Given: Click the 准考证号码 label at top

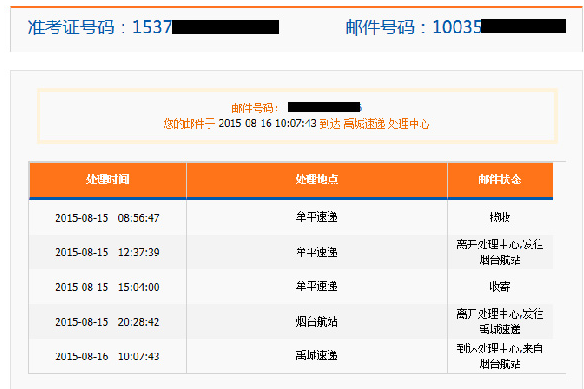Looking at the screenshot, I should [x=71, y=27].
